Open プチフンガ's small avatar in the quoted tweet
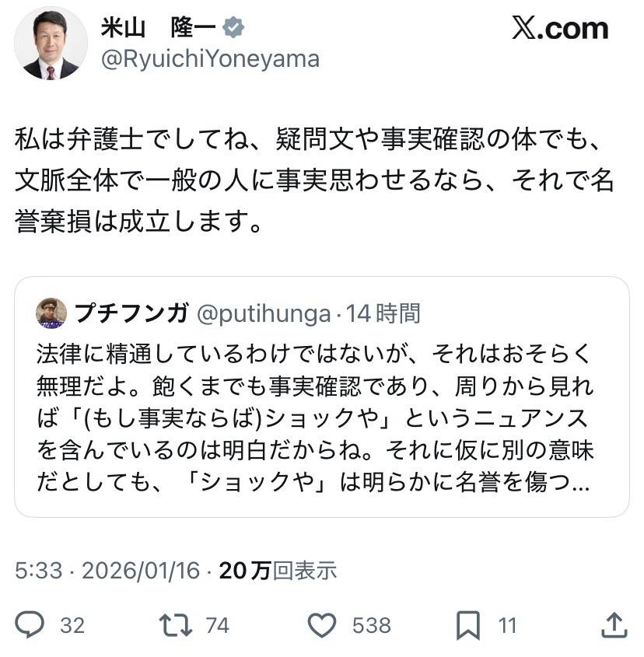The height and width of the screenshot is (657, 644). [x=51, y=313]
